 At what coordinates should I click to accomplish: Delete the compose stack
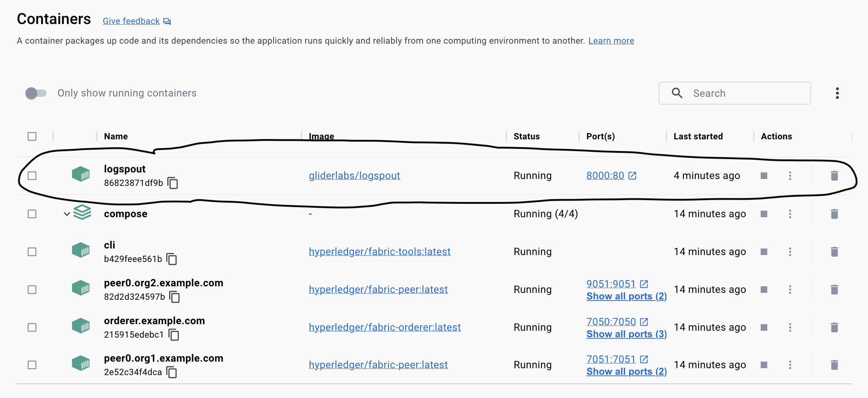(x=835, y=214)
